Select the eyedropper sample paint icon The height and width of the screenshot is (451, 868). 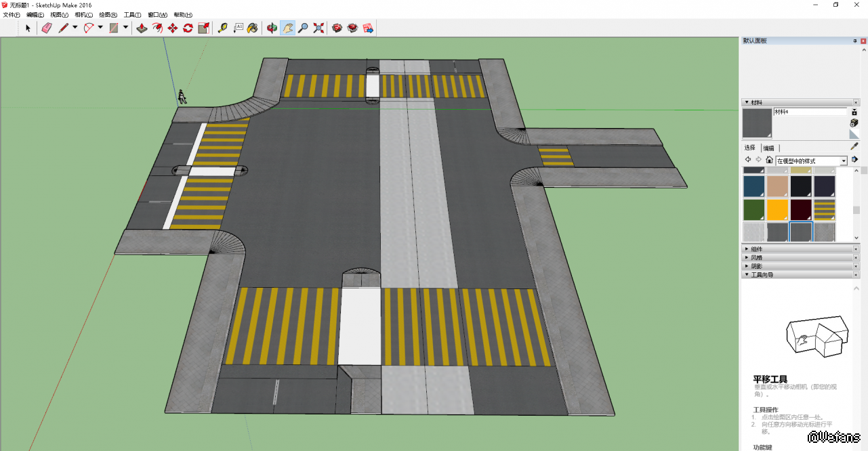pos(854,146)
